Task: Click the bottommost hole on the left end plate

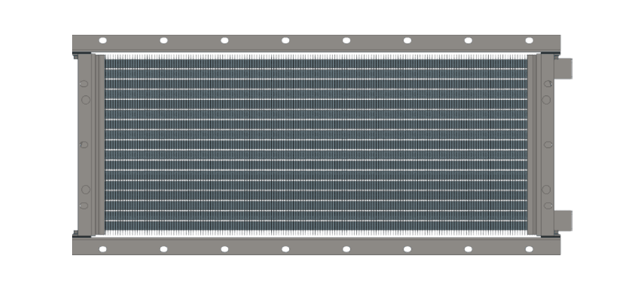Action: tap(83, 206)
